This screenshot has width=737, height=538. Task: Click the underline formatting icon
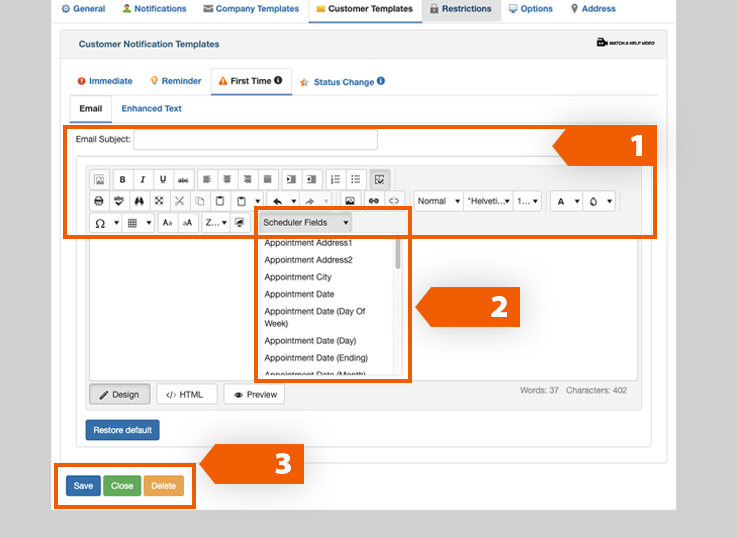(x=163, y=180)
